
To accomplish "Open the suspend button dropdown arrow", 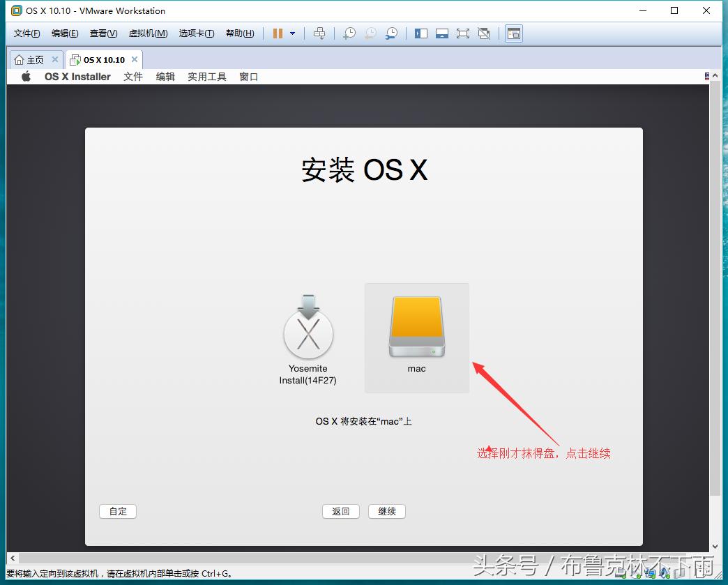I will coord(293,33).
